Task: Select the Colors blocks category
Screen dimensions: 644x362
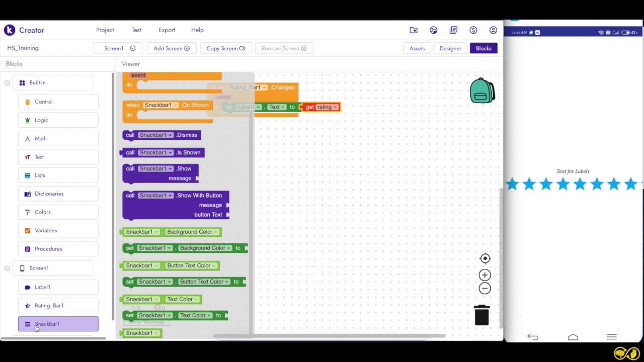Action: tap(58, 212)
